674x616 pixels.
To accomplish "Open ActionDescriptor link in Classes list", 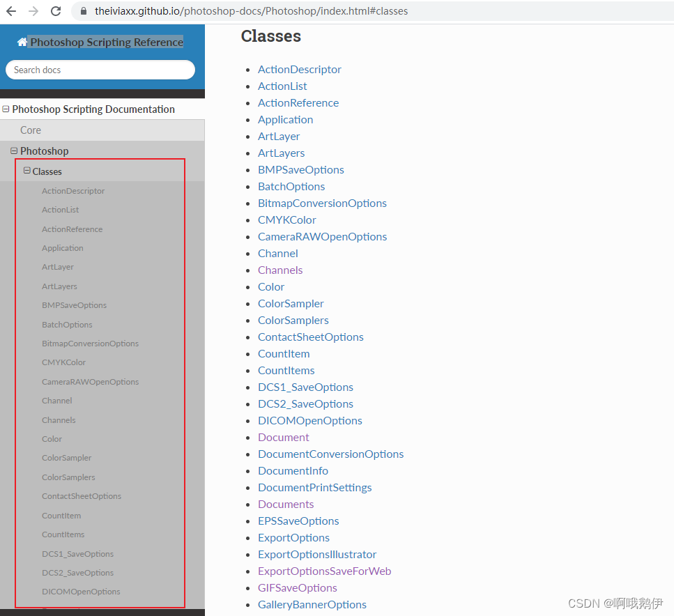I will click(300, 69).
